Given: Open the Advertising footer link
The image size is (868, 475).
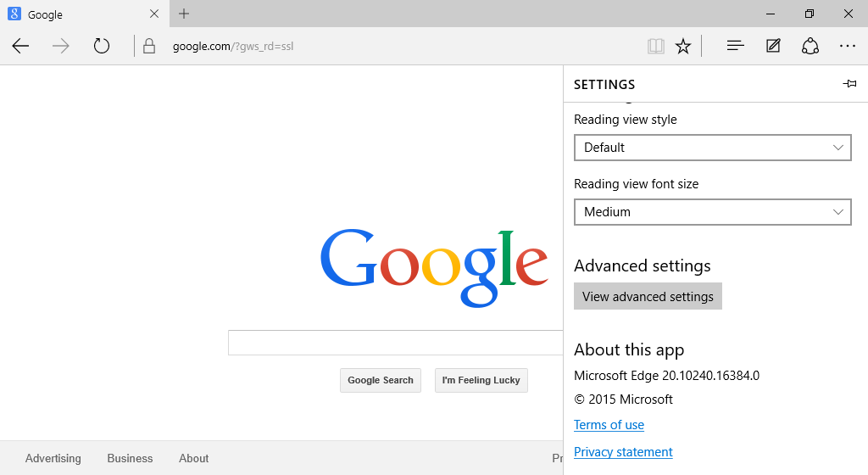Looking at the screenshot, I should point(53,458).
